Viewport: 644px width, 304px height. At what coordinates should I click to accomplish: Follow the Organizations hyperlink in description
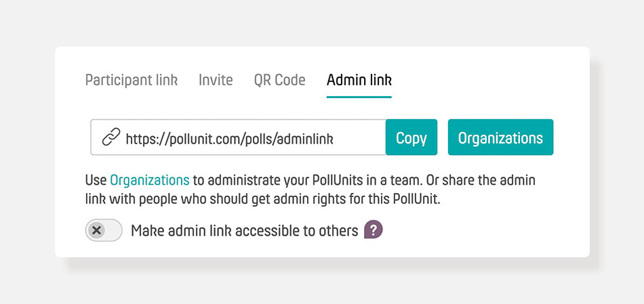150,180
